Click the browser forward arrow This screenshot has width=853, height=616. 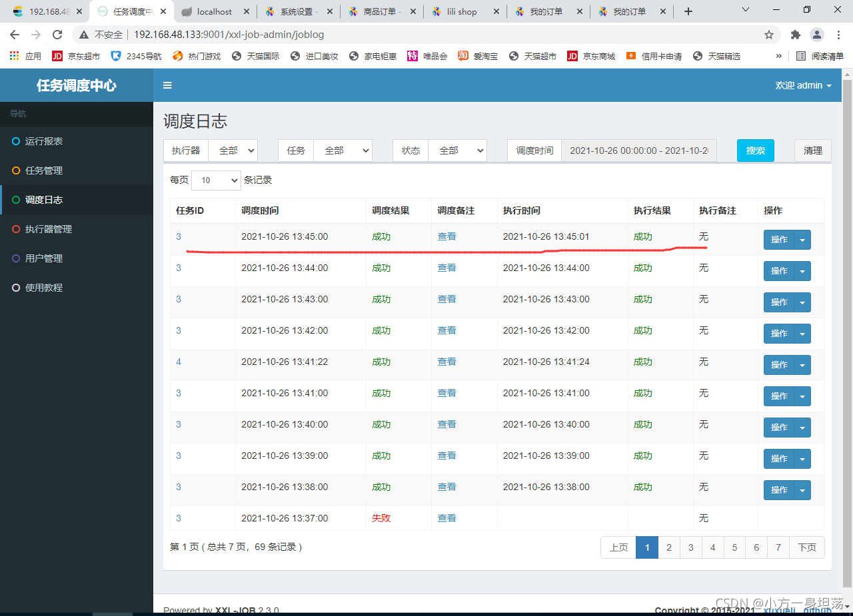click(x=36, y=35)
